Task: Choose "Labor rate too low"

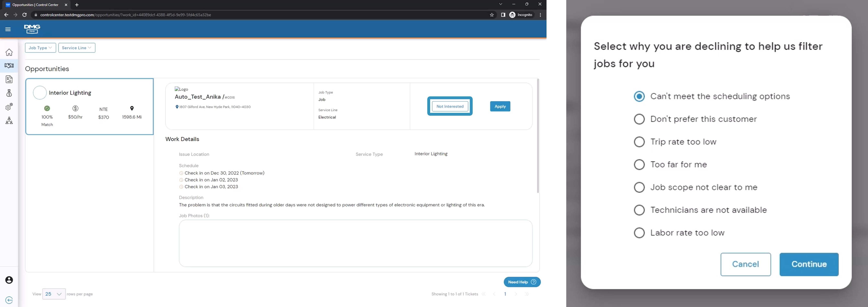Action: 639,233
